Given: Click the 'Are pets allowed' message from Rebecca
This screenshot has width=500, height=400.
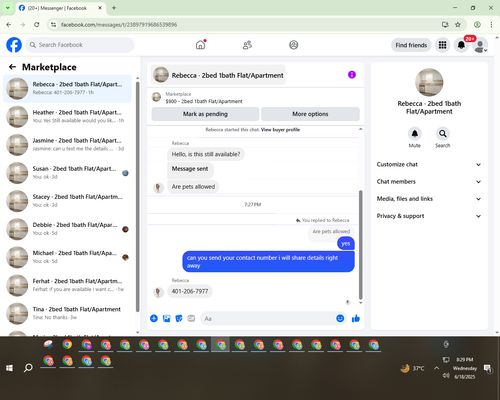Looking at the screenshot, I should click(193, 187).
